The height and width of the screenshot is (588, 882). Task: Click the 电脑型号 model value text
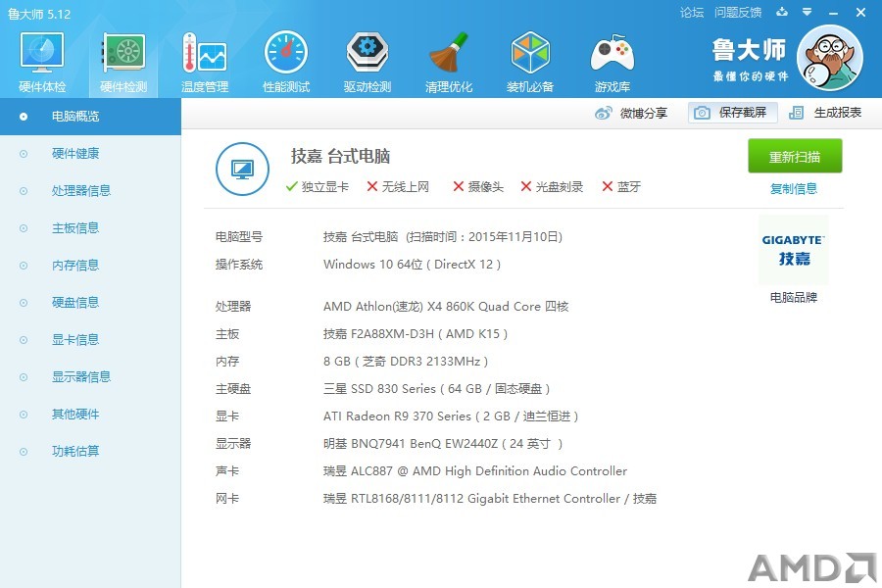tap(443, 237)
